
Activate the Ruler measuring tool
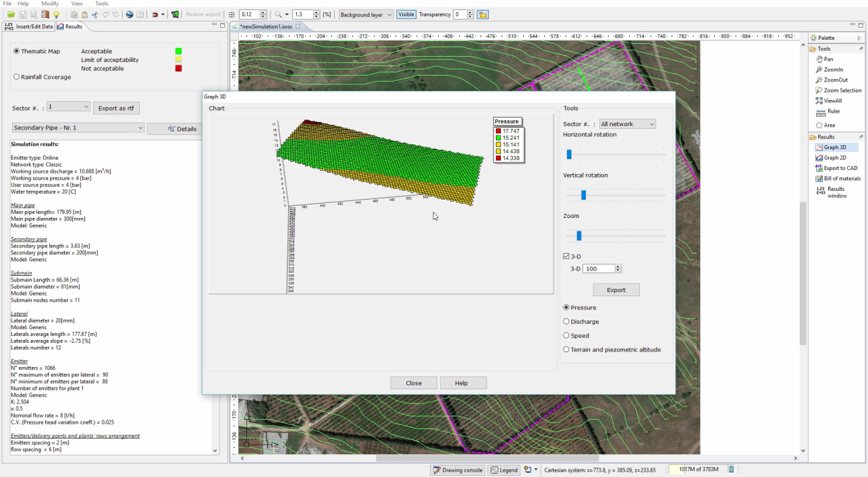[x=833, y=111]
